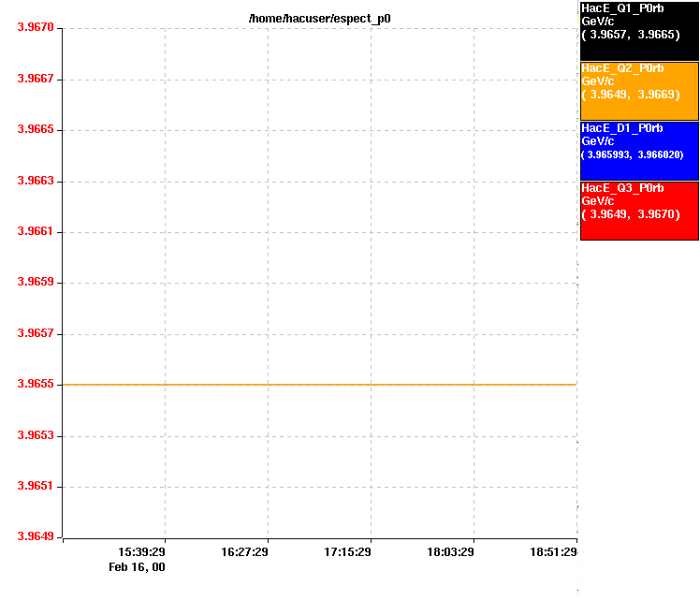Select the orange HacE_Q2_P0rb legend entry
The width and height of the screenshot is (700, 601).
coord(639,90)
